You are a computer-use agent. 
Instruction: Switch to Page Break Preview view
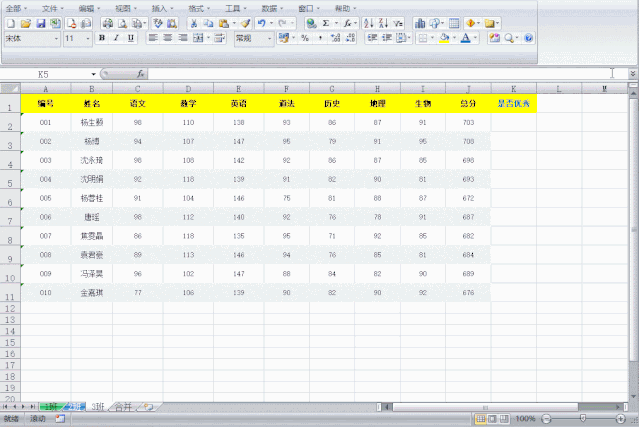[505, 419]
